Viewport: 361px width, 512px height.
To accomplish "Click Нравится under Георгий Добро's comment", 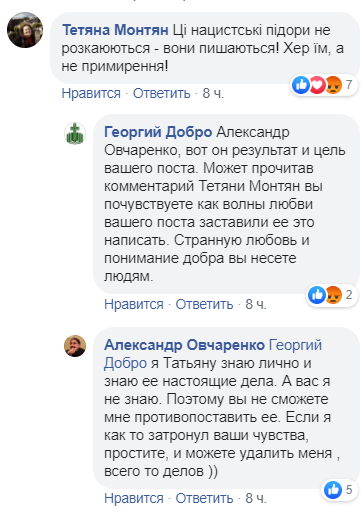I will [134, 304].
